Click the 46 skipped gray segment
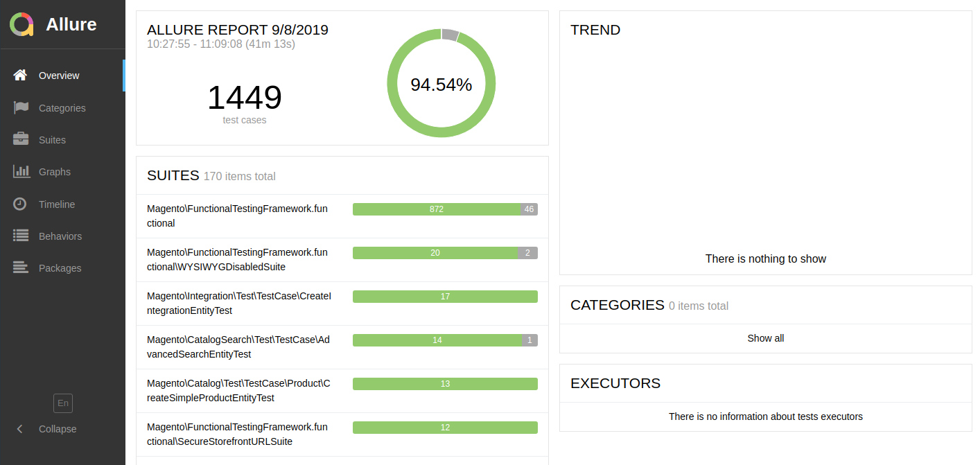 pos(530,209)
